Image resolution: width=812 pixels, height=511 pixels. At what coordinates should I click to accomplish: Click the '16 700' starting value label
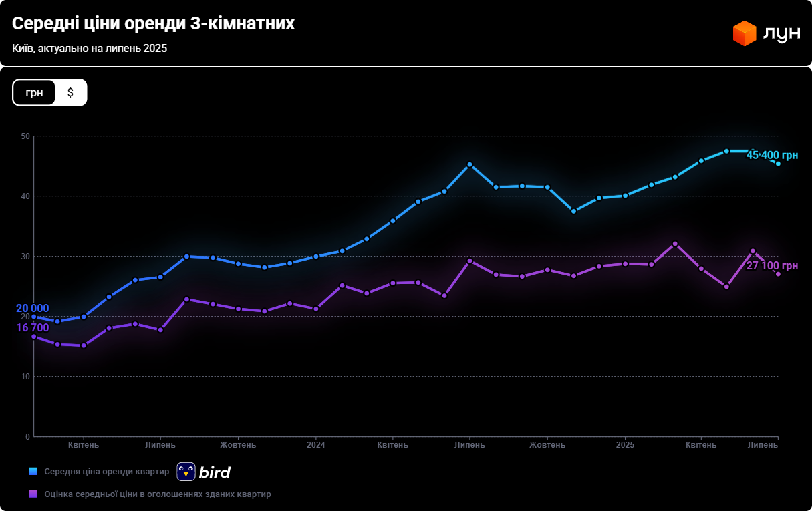click(32, 327)
